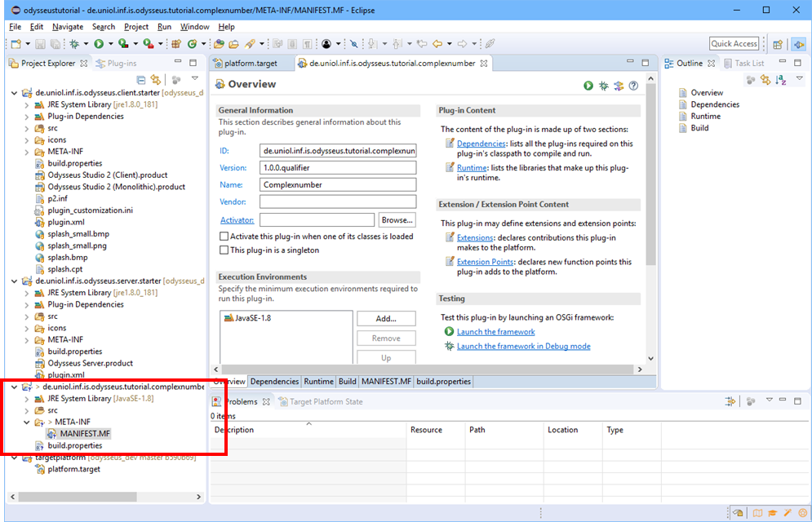Click the help icon in Overview header
Screen dimensions: 812x522
[633, 86]
